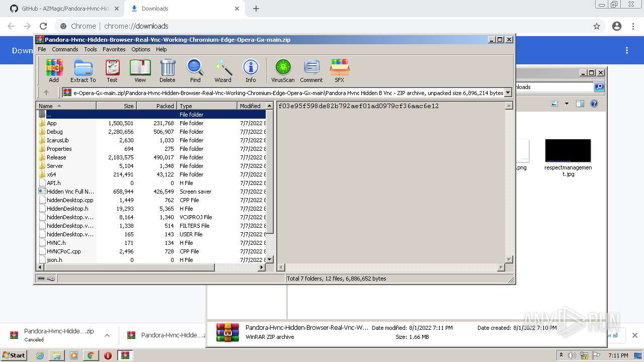Open the Chrome profile icon

[x=617, y=26]
